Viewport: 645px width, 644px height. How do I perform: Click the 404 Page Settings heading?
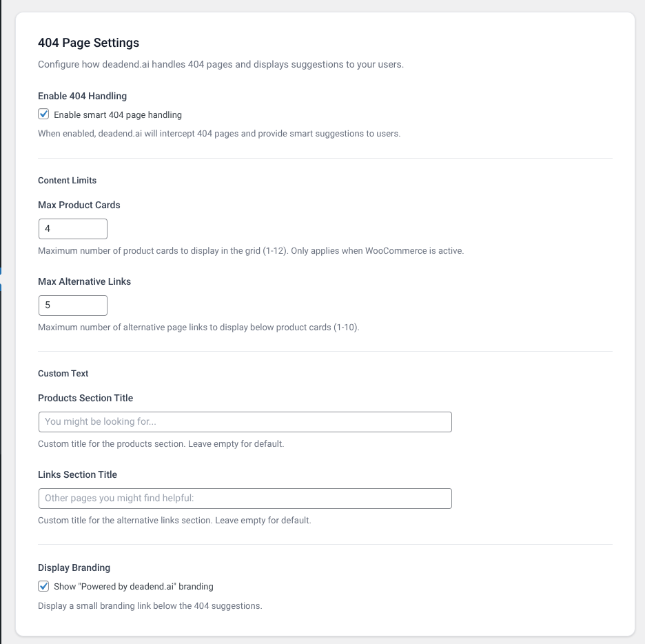coord(90,43)
